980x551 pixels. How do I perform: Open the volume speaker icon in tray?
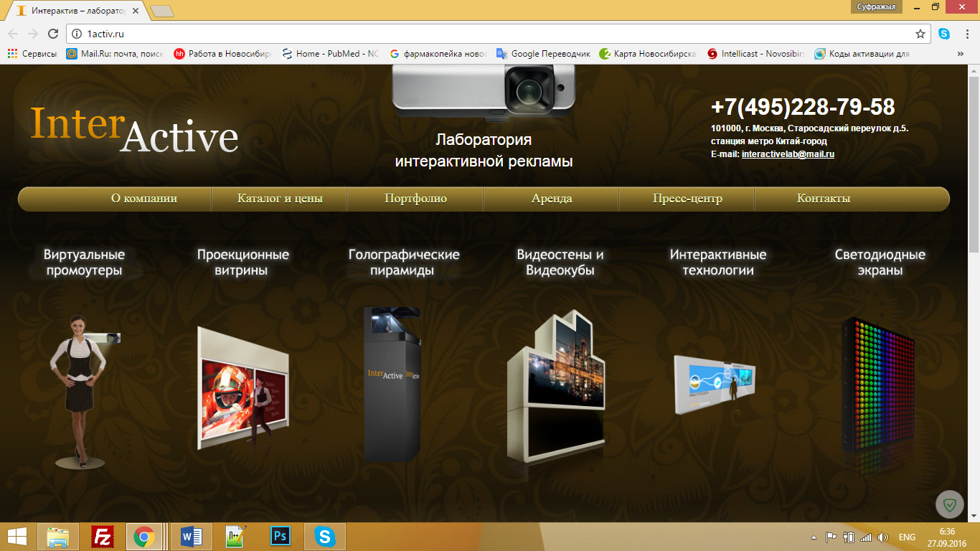click(x=883, y=537)
